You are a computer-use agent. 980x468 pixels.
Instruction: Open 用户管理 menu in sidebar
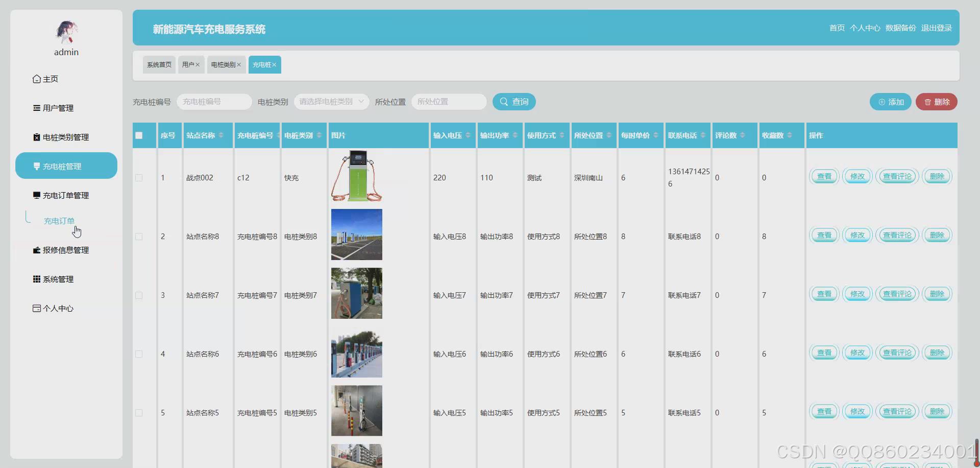[53, 108]
